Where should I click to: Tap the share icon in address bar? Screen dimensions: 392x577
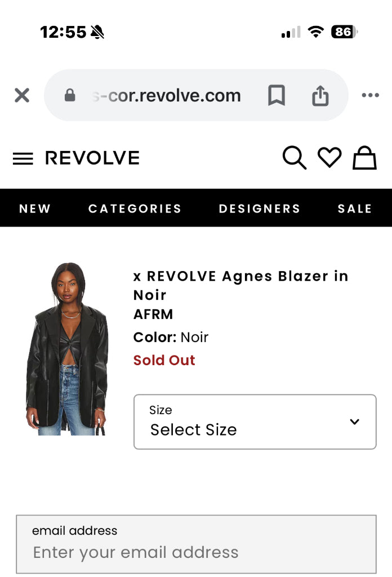click(320, 96)
